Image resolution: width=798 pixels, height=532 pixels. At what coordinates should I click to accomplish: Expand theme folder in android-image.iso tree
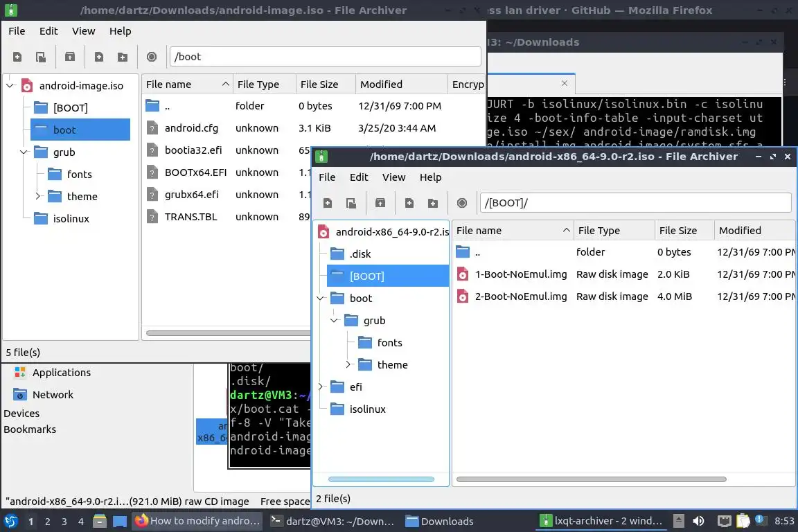37,196
